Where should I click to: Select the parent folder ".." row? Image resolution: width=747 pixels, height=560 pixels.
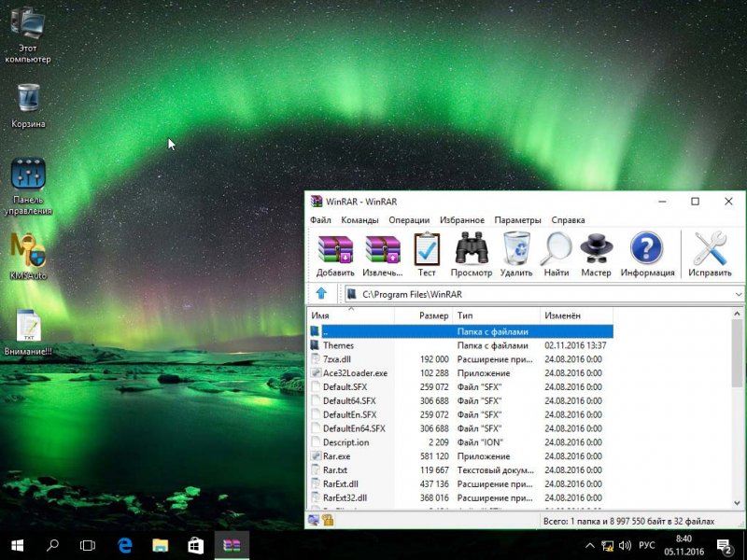[460, 331]
